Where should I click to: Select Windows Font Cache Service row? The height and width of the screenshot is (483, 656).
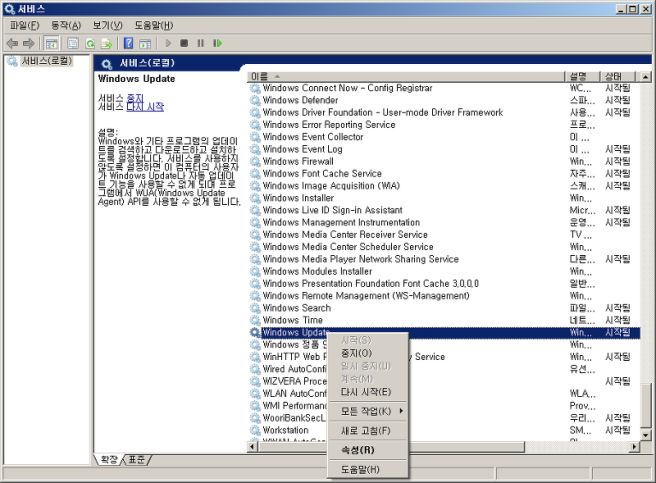click(443, 174)
